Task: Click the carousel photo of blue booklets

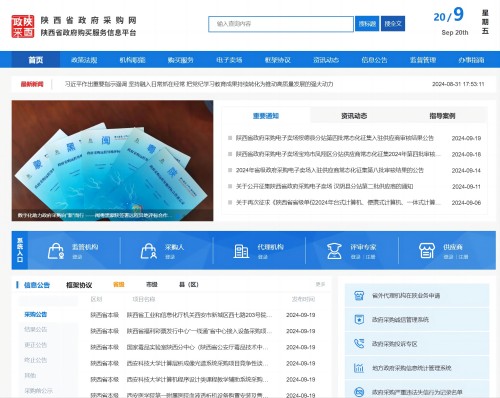Action: coord(112,160)
